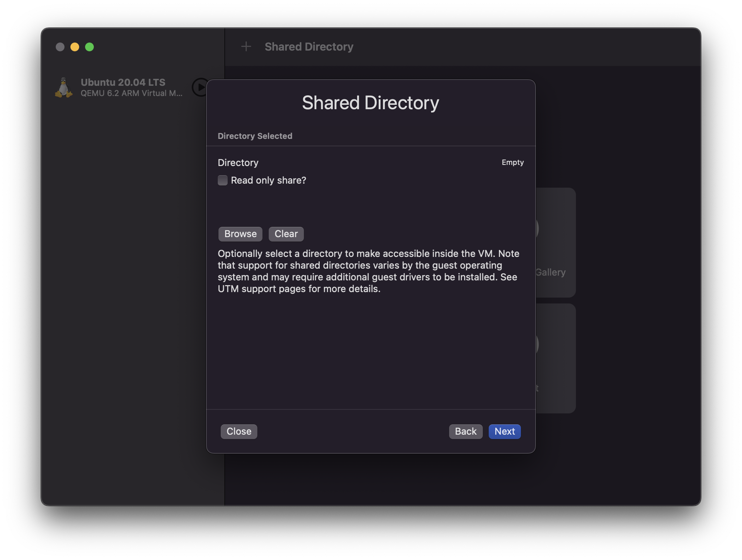Continue to the next step with Next

[504, 431]
